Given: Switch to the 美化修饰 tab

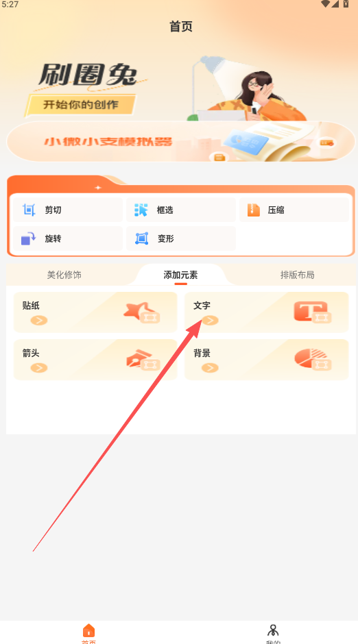Looking at the screenshot, I should pos(64,275).
